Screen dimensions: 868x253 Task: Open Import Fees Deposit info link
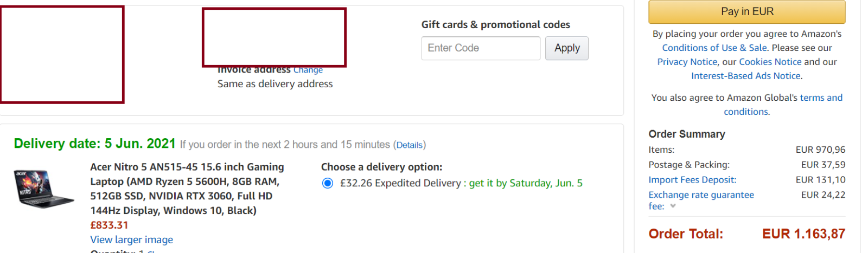click(x=692, y=180)
